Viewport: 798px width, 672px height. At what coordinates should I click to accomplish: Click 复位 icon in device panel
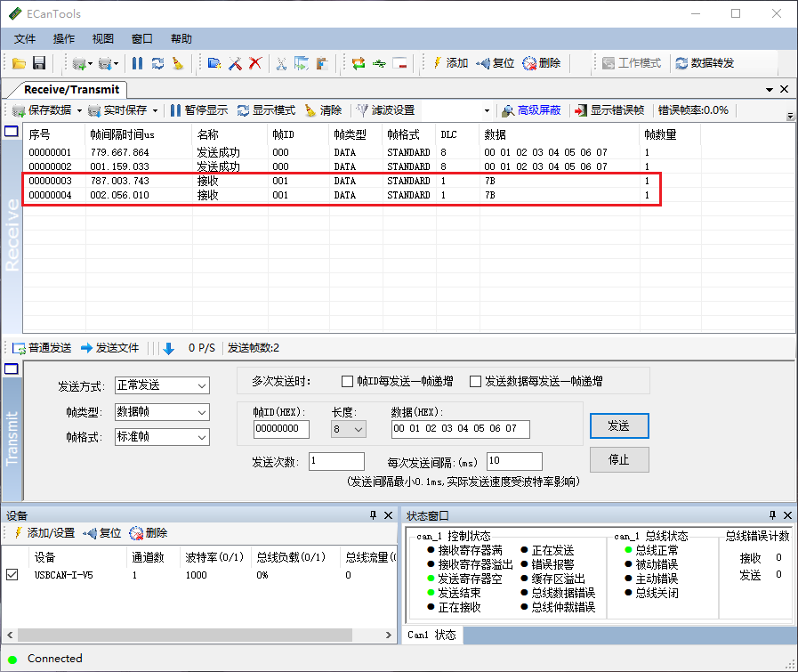(x=90, y=533)
